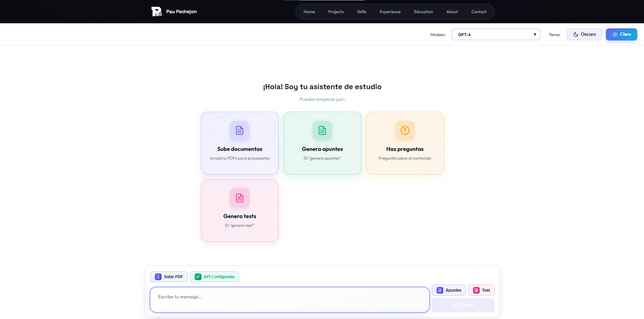Select the Haz preguntas card
This screenshot has height=319, width=644.
point(405,143)
